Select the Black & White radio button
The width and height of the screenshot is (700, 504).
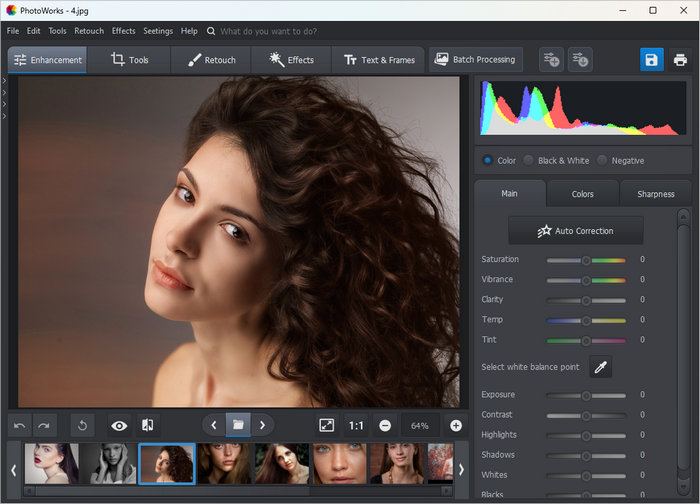[x=528, y=160]
